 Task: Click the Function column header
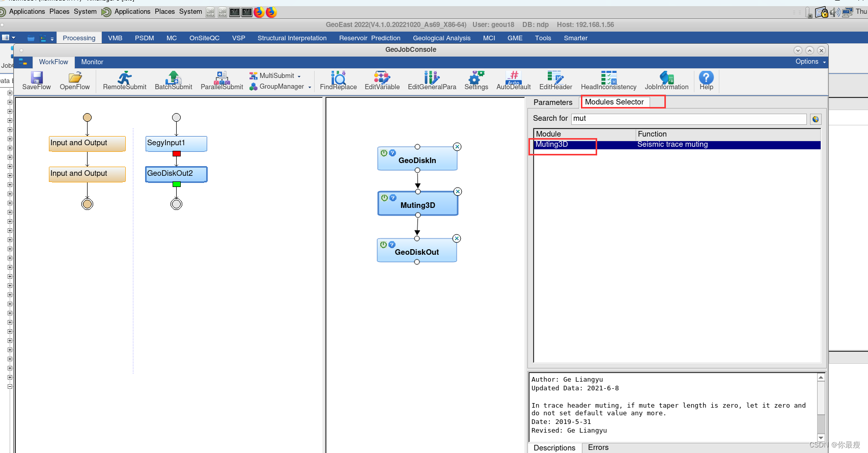tap(728, 134)
